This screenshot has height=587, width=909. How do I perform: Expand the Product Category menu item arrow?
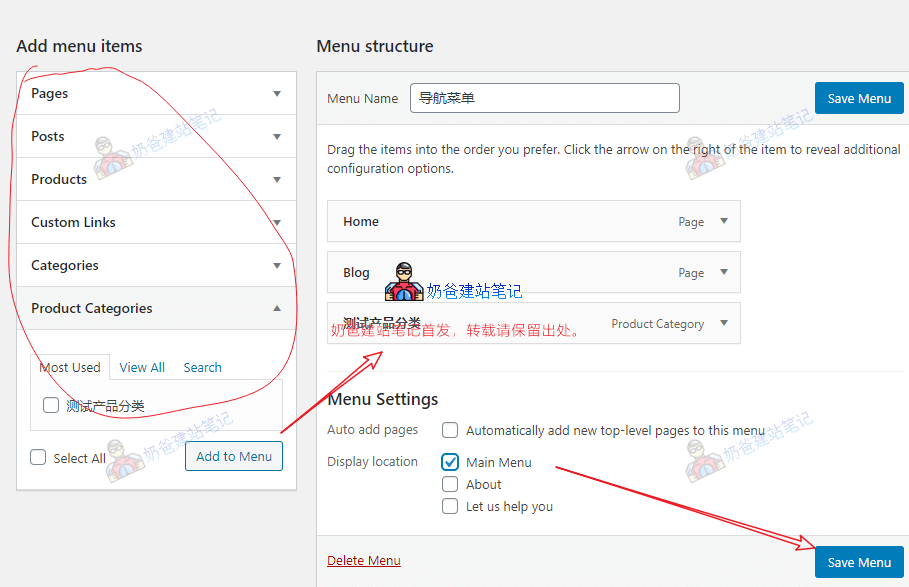click(724, 323)
